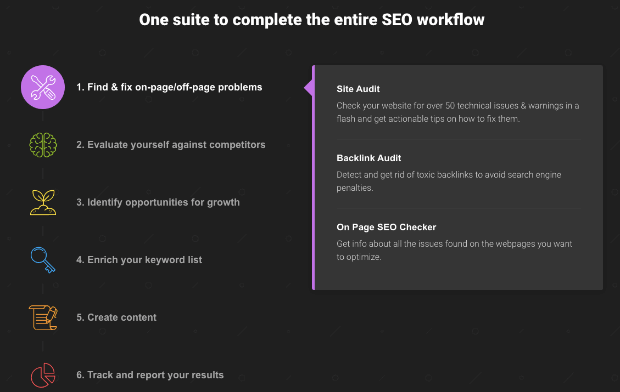Click the purple wrench and screwdriver icon
Screen dimensions: 620x392
(x=43, y=87)
